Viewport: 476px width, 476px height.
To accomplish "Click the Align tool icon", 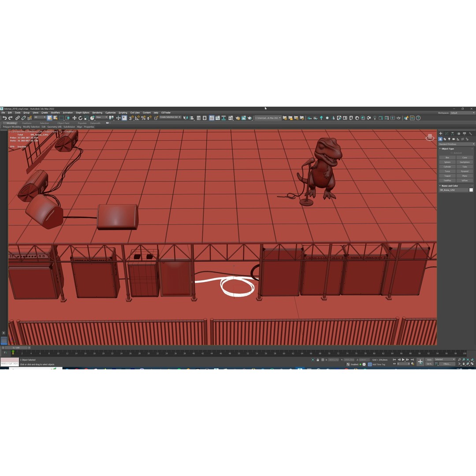I will [192, 118].
